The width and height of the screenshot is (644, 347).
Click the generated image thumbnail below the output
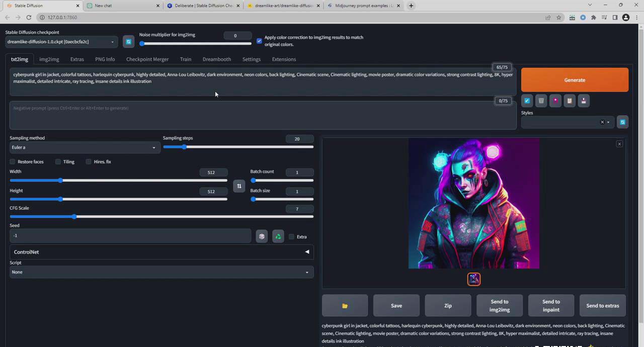pyautogui.click(x=473, y=279)
